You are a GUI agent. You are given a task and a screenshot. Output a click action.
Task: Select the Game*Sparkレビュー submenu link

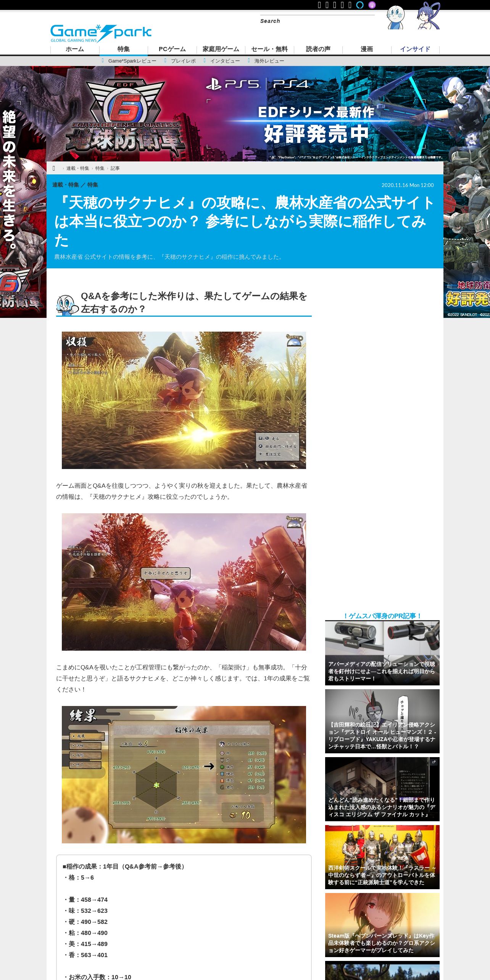pyautogui.click(x=132, y=61)
